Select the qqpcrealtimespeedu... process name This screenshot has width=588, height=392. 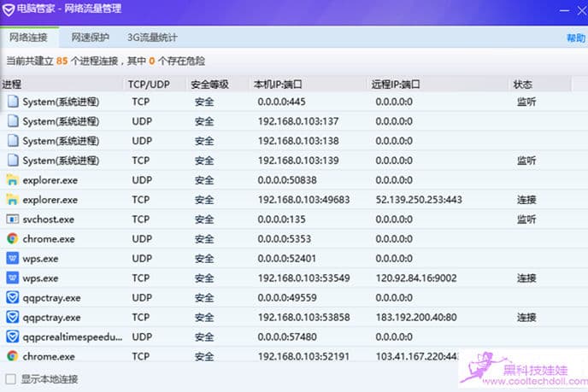(x=73, y=337)
